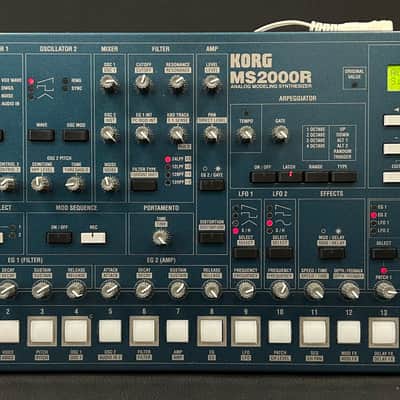Image resolution: width=400 pixels, height=400 pixels.
Task: Turn the Amp Pan knob
Action: tap(212, 134)
